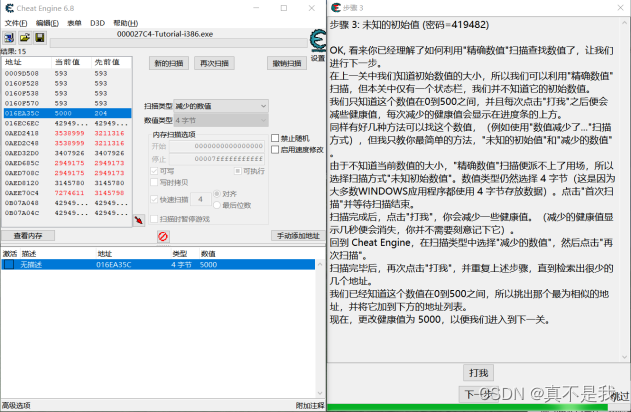This screenshot has height=412, width=631.
Task: Open the 扫描类型 dropdown showing 减少的数值
Action: pos(221,106)
